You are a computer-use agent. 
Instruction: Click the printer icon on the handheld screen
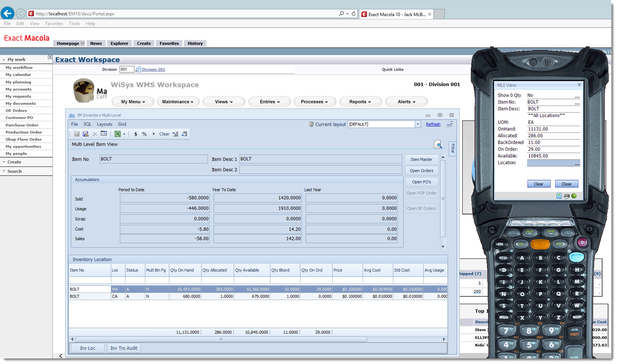567,196
